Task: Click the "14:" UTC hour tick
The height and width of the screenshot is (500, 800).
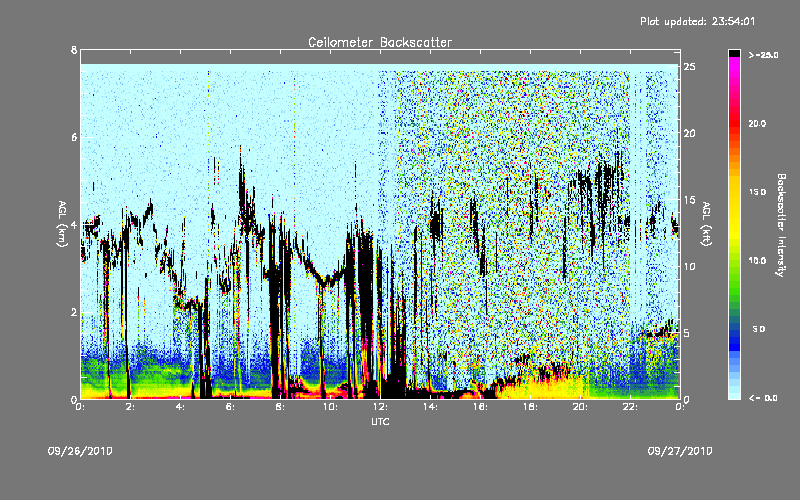Action: [x=430, y=407]
